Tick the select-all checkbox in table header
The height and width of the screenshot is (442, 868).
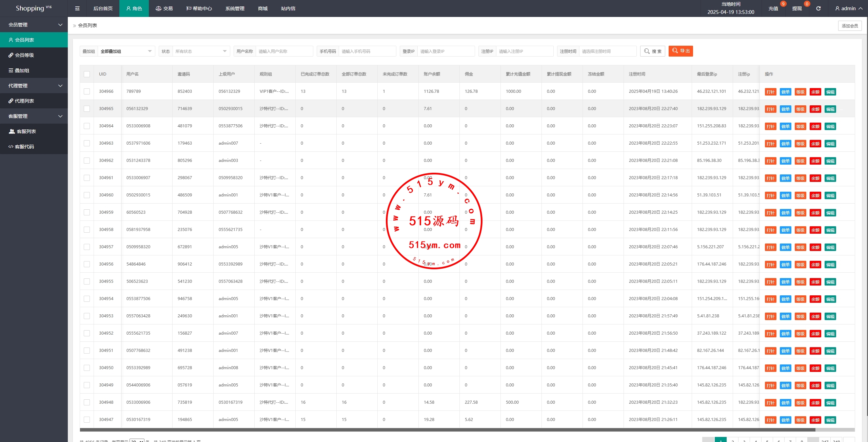[87, 74]
